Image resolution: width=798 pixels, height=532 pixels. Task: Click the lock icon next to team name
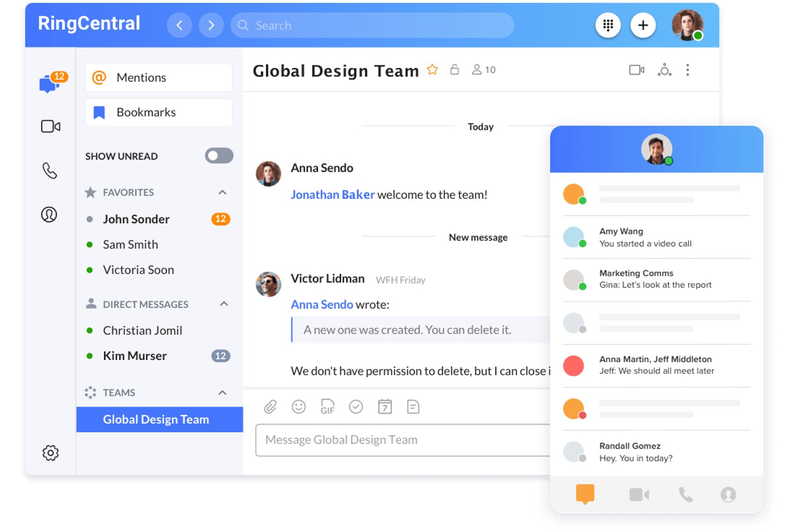click(x=455, y=70)
